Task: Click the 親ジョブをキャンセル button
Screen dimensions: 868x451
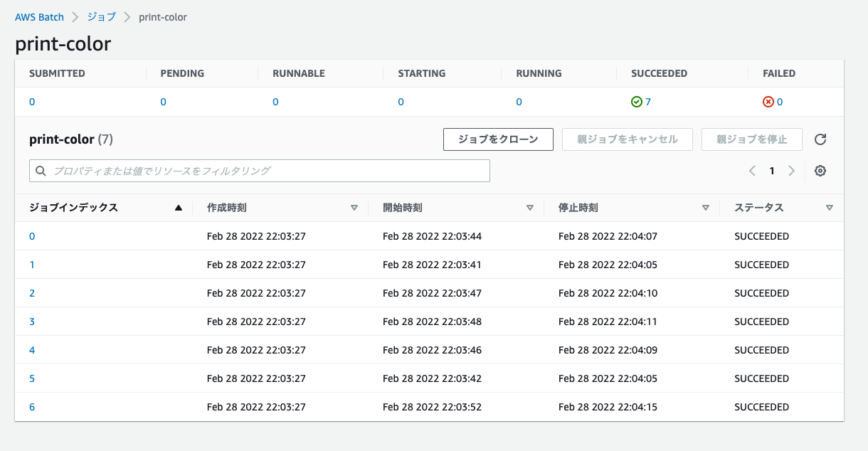Action: (x=628, y=139)
